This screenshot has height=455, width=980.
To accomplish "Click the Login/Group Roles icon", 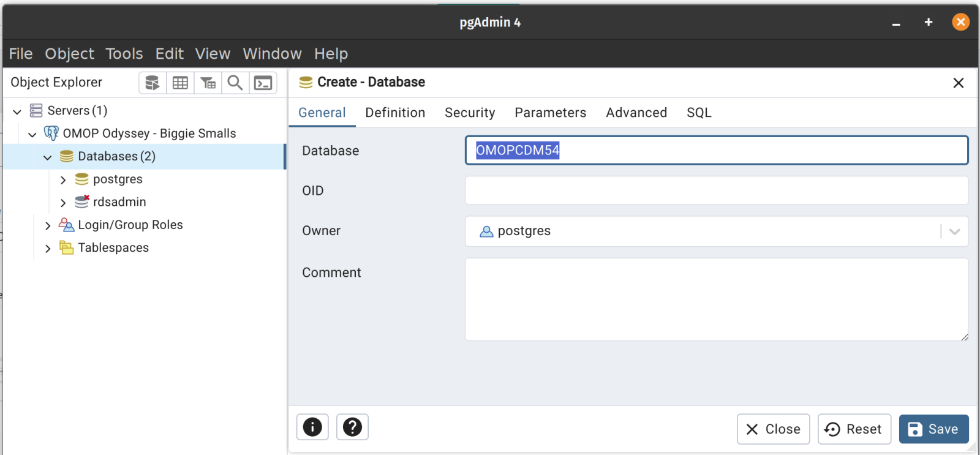I will tap(66, 225).
